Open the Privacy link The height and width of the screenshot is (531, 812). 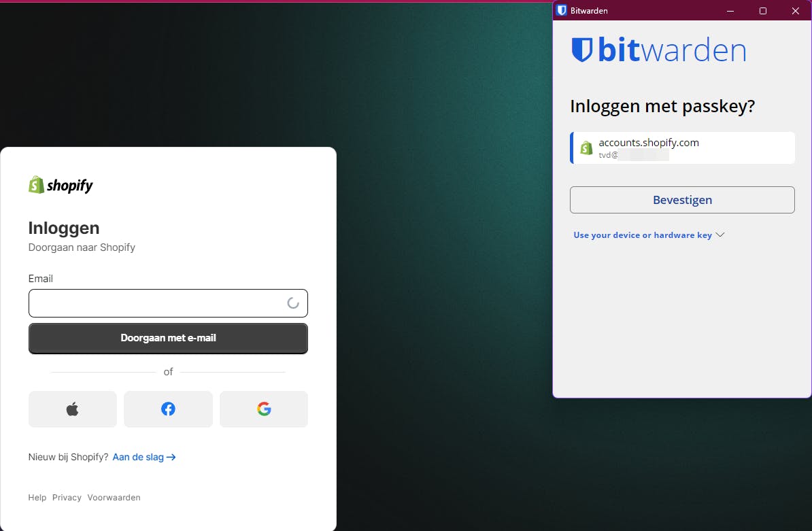tap(67, 497)
